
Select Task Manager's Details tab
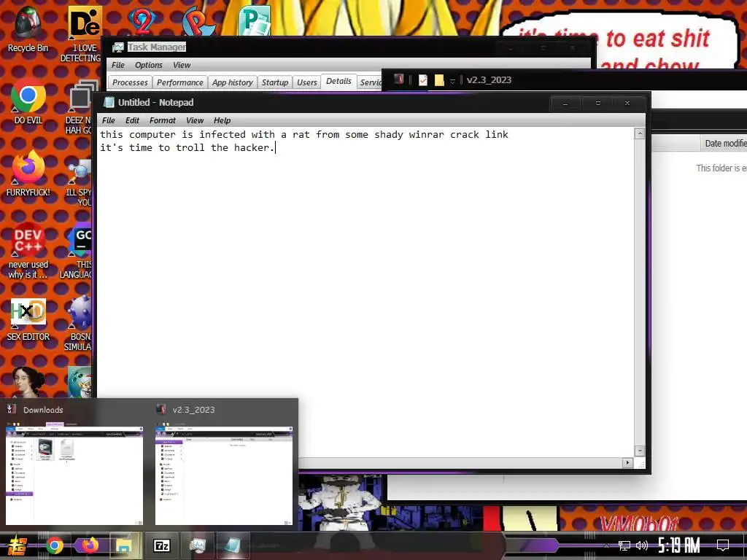tap(338, 82)
